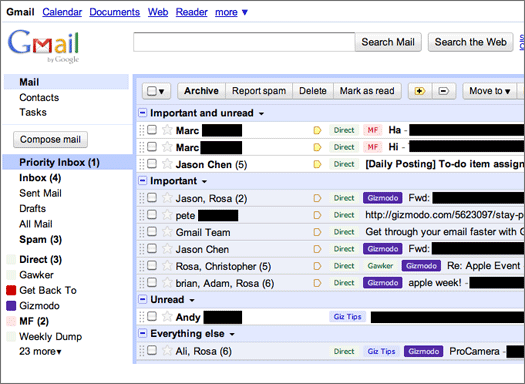Click drag handle on Gmail Team row
The image size is (525, 384).
142,232
